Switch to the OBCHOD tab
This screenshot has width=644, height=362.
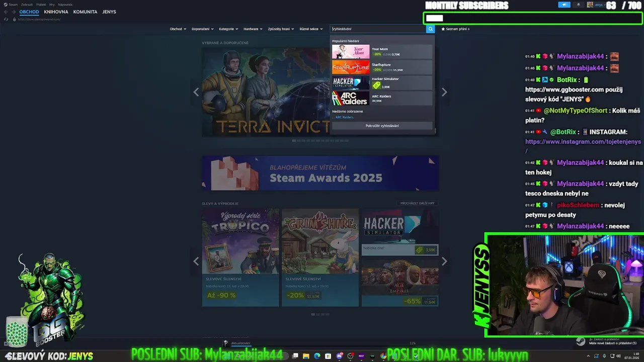click(29, 12)
